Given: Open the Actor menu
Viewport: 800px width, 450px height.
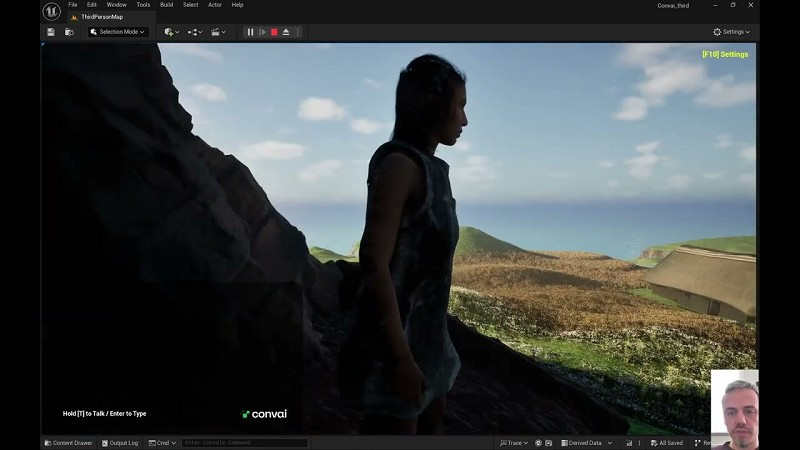Looking at the screenshot, I should [214, 5].
